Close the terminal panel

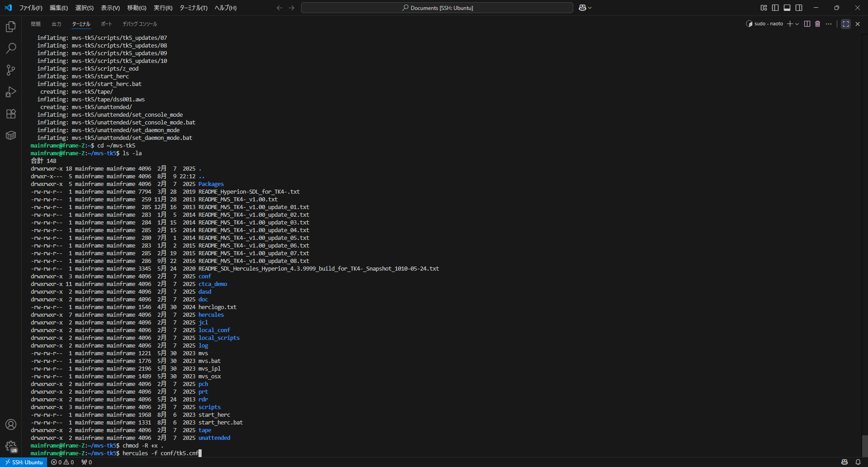(x=858, y=24)
